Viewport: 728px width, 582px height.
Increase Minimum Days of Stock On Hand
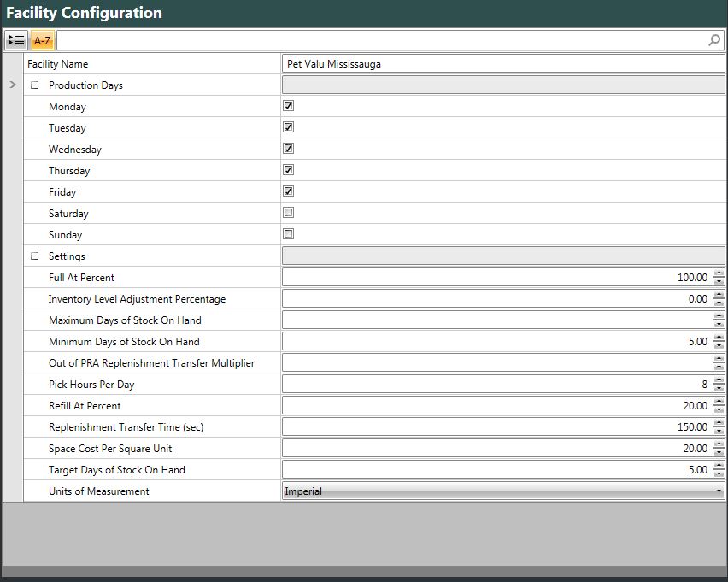pyautogui.click(x=719, y=338)
